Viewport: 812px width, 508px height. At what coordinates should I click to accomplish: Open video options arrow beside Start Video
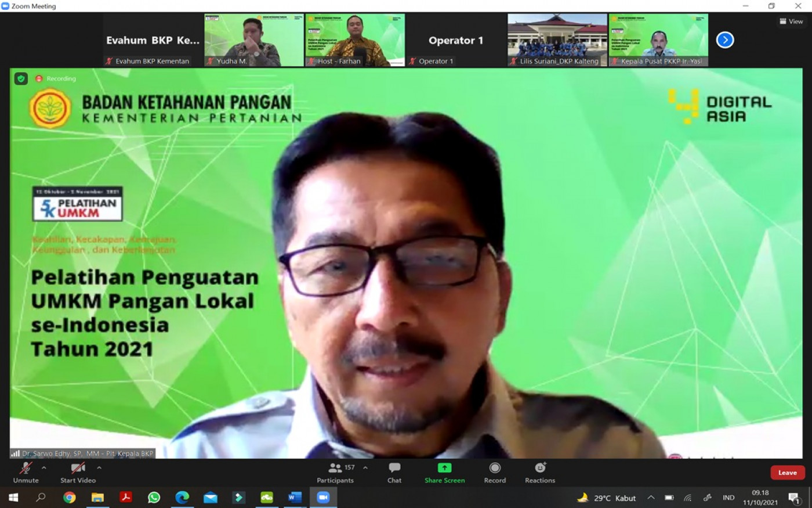coord(99,467)
